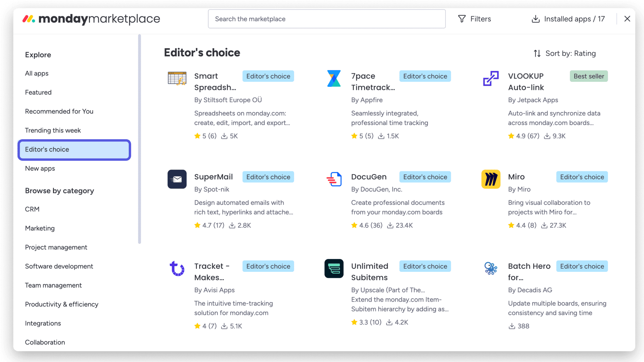Click By Avisi Apps text
Screen dimensions: 644x362
coord(214,290)
